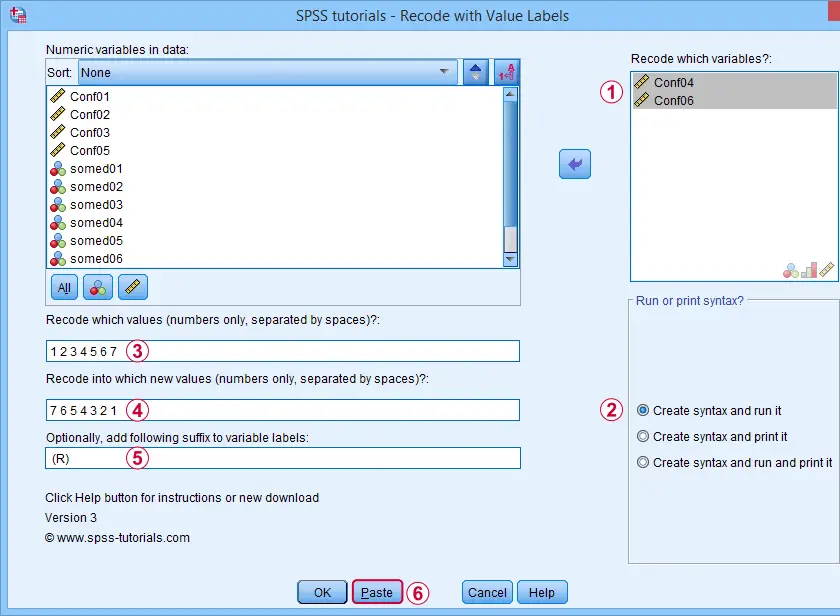
Task: Click the nominal icon beside somed06
Action: pos(58,259)
